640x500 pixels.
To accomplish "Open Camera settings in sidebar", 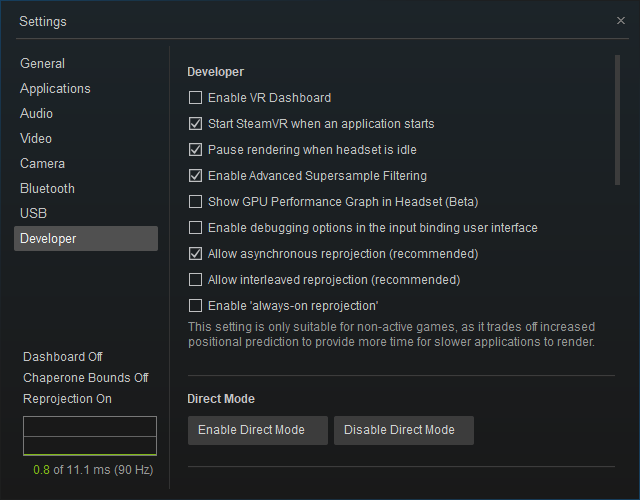I will point(42,164).
